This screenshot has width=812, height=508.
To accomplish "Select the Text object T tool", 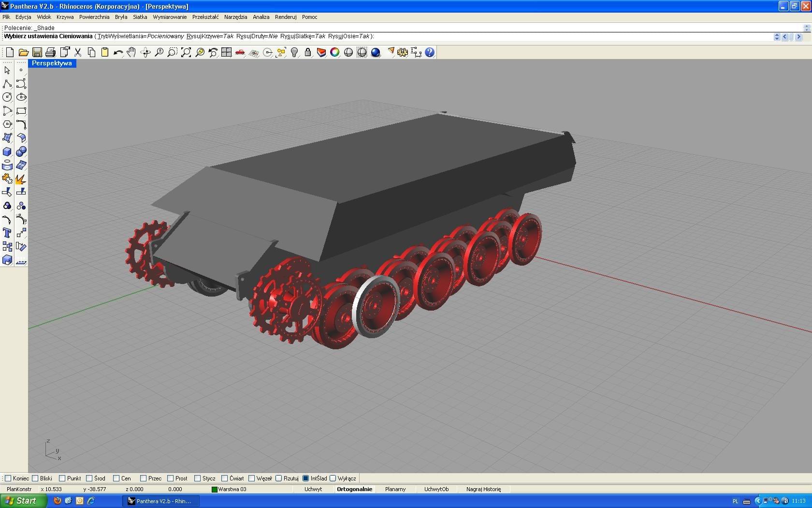I will (7, 233).
